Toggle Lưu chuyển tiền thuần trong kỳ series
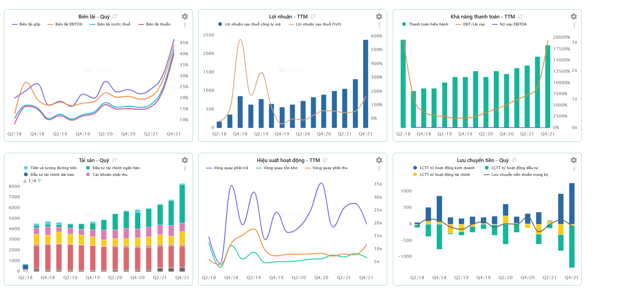The image size is (644, 291). (516, 175)
